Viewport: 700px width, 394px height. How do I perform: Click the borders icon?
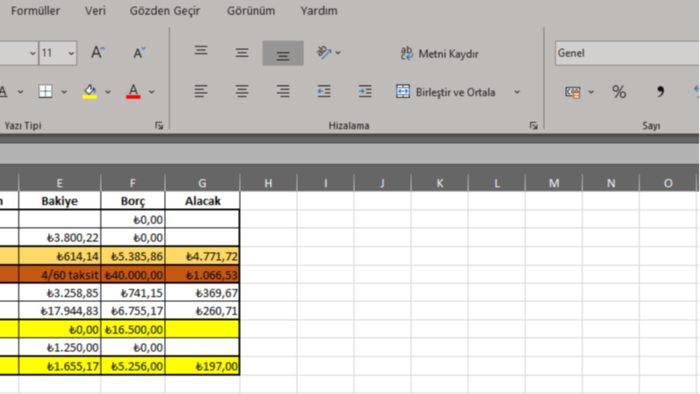click(45, 91)
